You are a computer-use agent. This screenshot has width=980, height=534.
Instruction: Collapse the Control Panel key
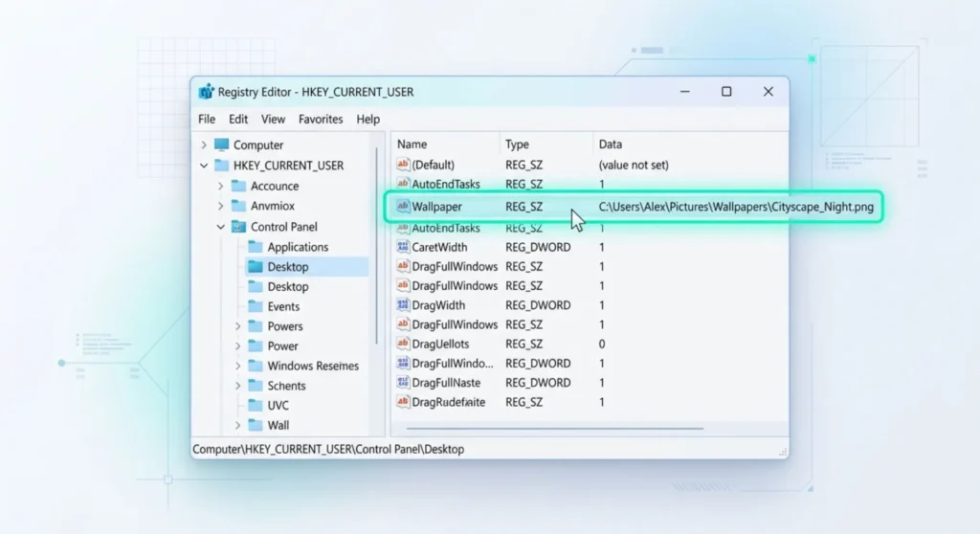[x=221, y=227]
